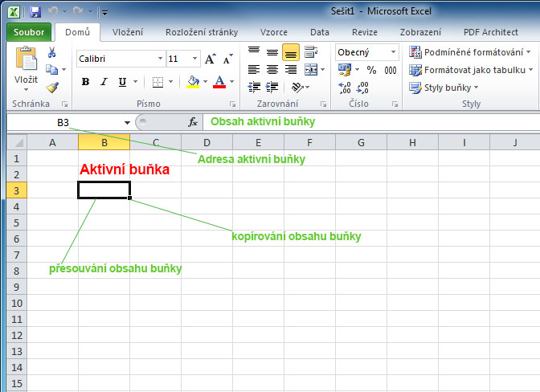Open the Name Box dropdown arrow
Viewport: 540px width, 392px height.
point(127,122)
